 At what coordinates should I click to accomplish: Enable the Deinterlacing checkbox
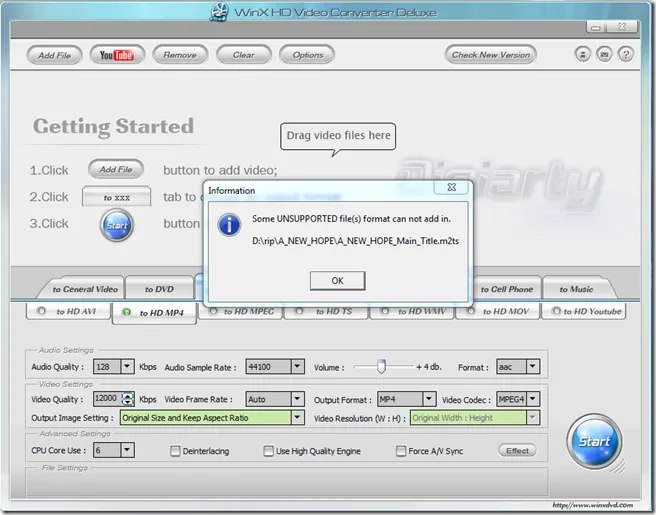(176, 451)
